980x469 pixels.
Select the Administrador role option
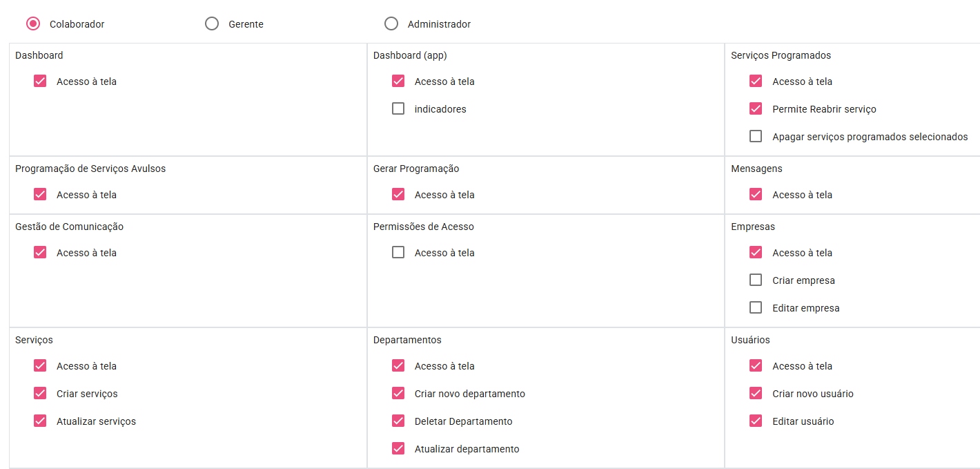[x=391, y=23]
